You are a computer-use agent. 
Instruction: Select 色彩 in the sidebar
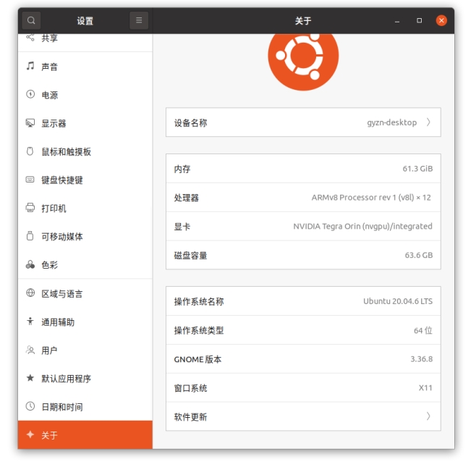[85, 265]
